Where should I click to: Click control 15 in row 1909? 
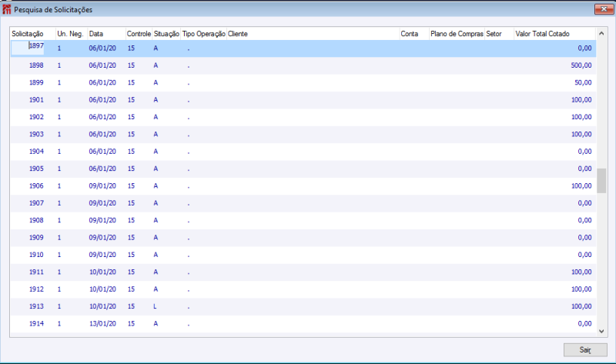pos(131,238)
